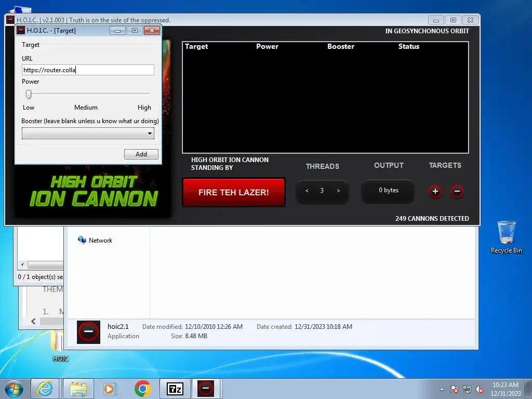The height and width of the screenshot is (399, 532).
Task: Click the Date modified value 12/10/2010
Action: tap(214, 327)
